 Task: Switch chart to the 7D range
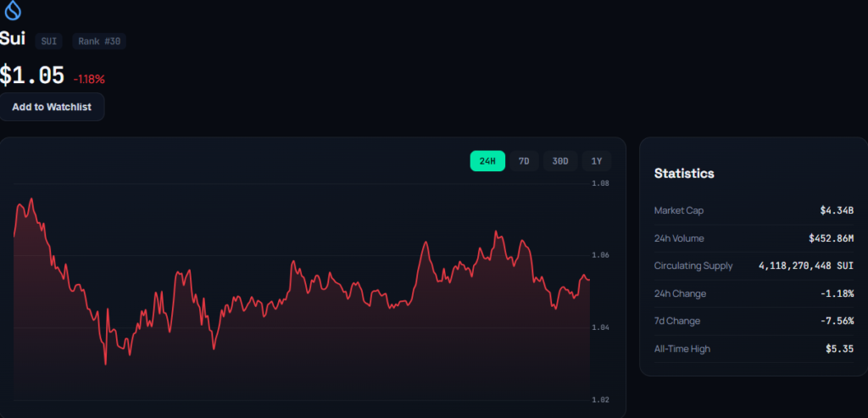tap(524, 161)
